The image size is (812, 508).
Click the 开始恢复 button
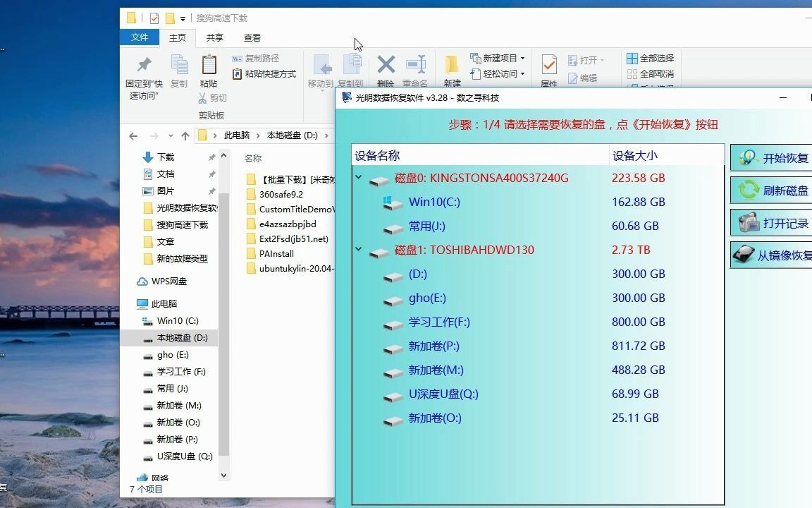[x=772, y=158]
